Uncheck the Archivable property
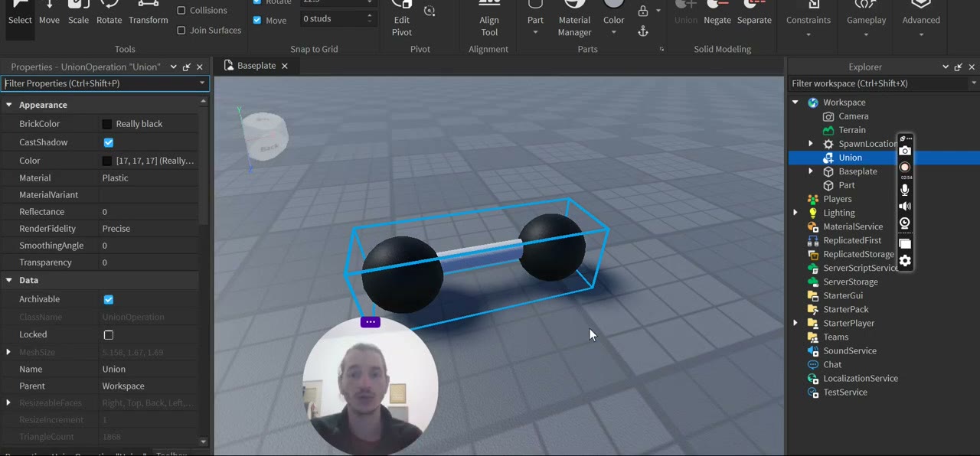The image size is (980, 456). [x=109, y=299]
